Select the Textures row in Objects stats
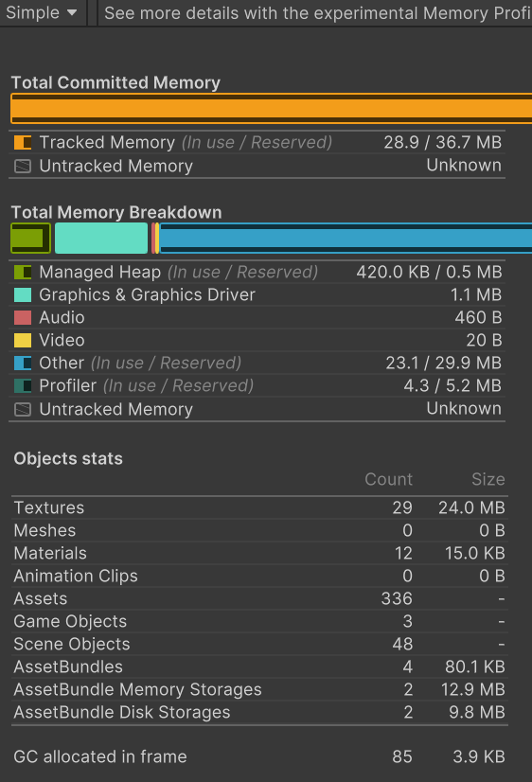The width and height of the screenshot is (532, 782). [259, 507]
